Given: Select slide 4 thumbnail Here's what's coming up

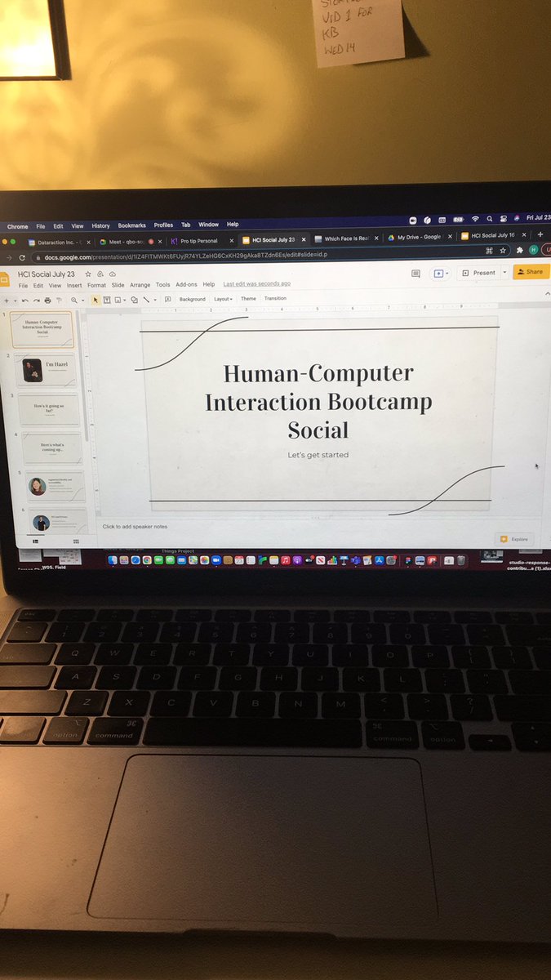Looking at the screenshot, I should 53,448.
